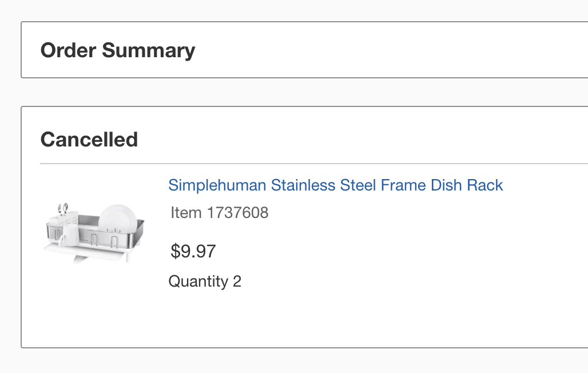This screenshot has width=588, height=373.
Task: Click the Quantity 2 text
Action: 205,281
